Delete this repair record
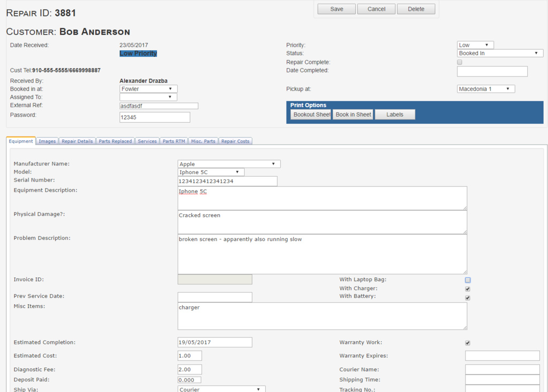 pos(416,9)
